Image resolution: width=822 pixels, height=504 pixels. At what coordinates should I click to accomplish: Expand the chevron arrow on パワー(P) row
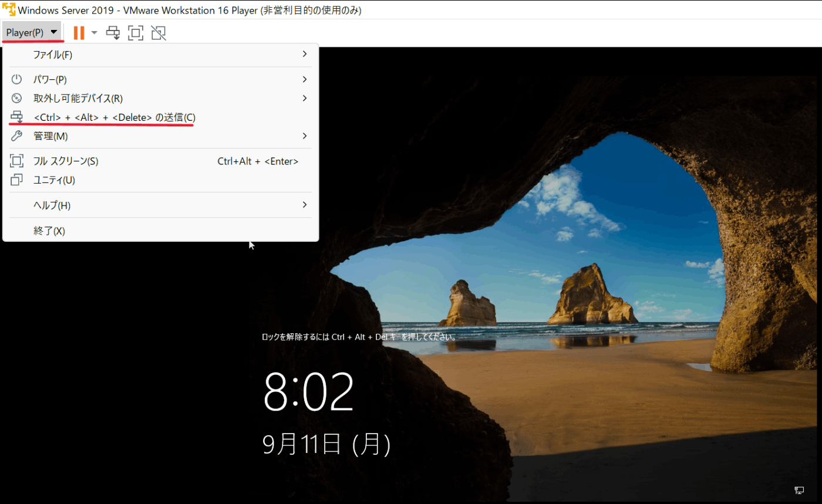click(x=305, y=79)
